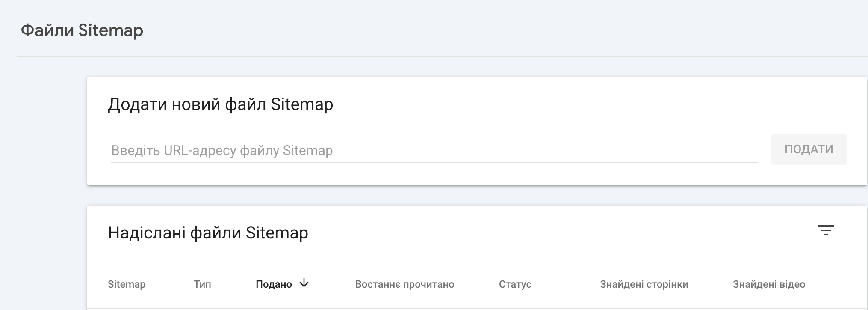This screenshot has height=310, width=868.
Task: Click the underline beneath the URL placeholder
Action: (x=434, y=162)
